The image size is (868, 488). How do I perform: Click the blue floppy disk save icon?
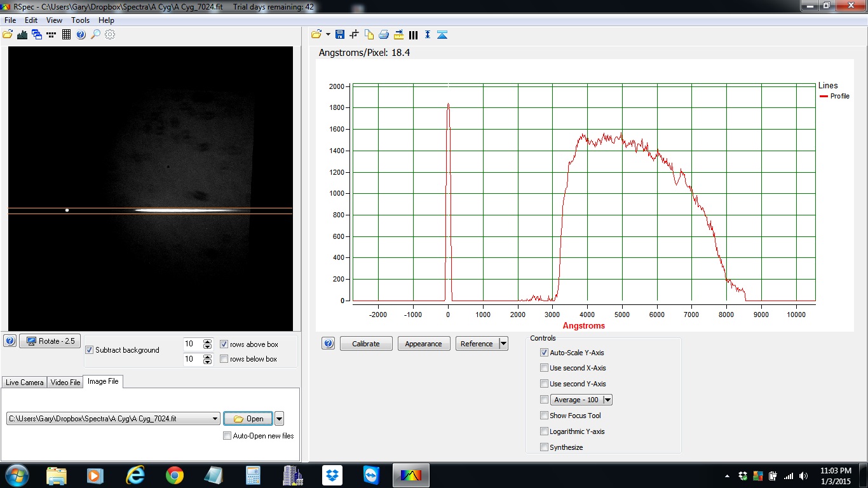(x=339, y=34)
